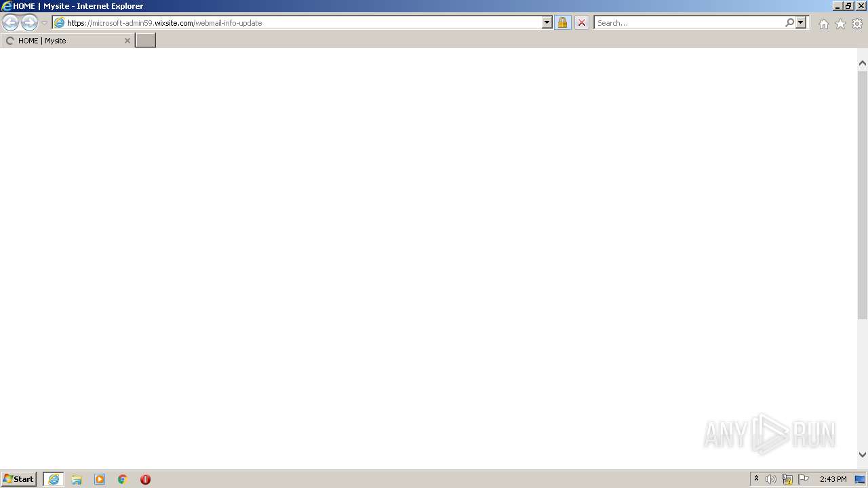
Task: Go back with the Back arrow button
Action: [10, 22]
